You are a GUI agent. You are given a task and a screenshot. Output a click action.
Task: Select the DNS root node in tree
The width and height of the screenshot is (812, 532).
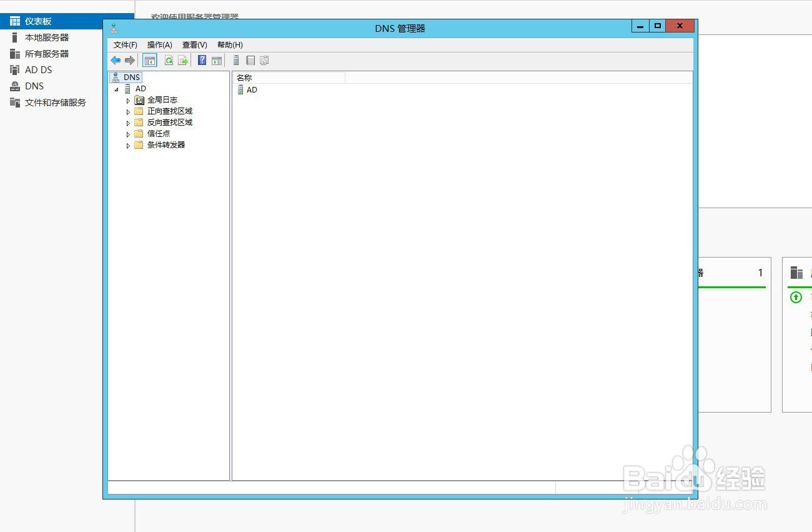pos(132,78)
